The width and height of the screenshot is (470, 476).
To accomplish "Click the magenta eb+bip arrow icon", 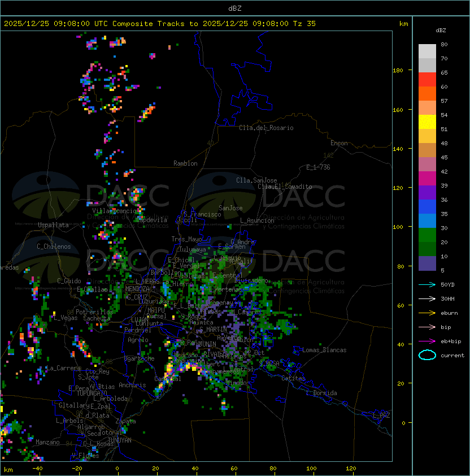I will pyautogui.click(x=427, y=341).
